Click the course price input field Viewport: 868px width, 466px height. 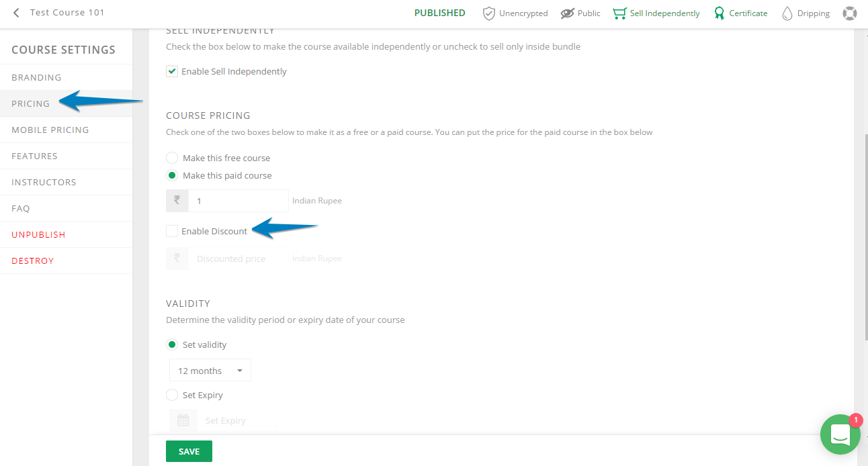pos(238,201)
